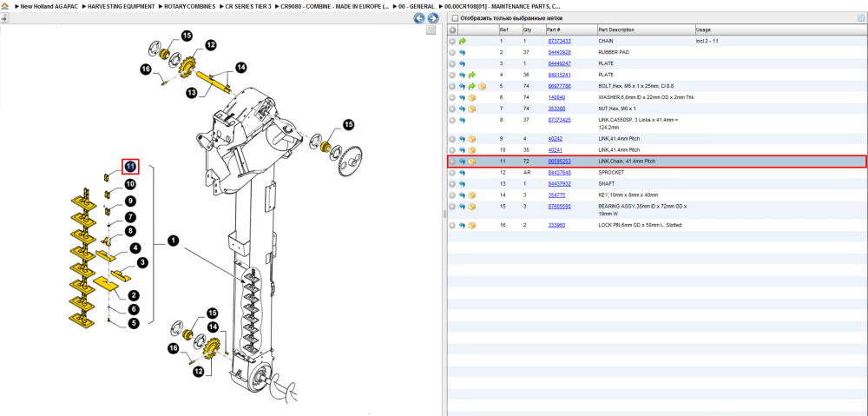Click round add icon in ref 3 row
This screenshot has width=868, height=416.
(452, 63)
